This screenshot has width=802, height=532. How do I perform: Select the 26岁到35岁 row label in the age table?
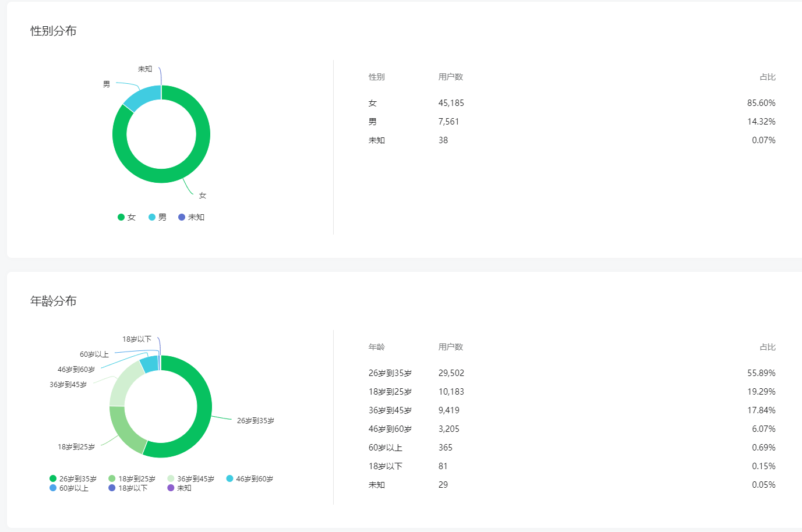click(x=390, y=373)
